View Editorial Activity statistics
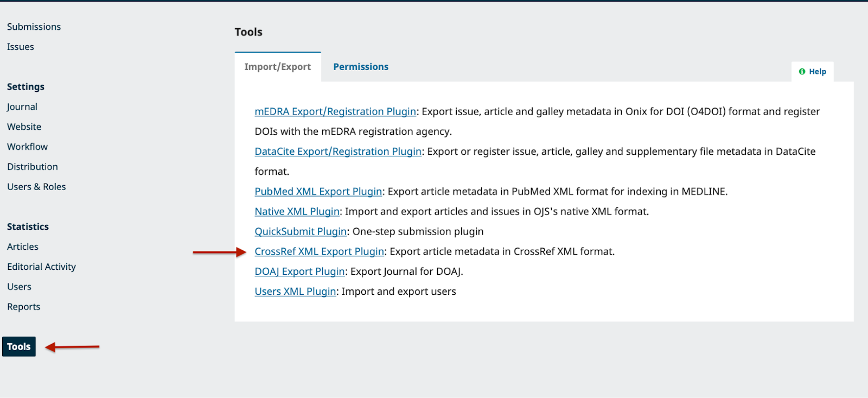This screenshot has width=868, height=398. 41,267
